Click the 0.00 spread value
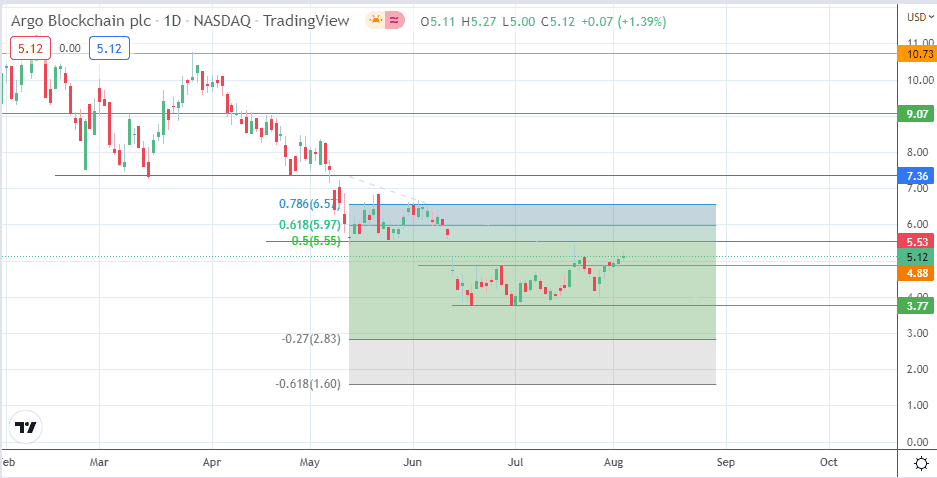The height and width of the screenshot is (478, 937). coord(70,48)
